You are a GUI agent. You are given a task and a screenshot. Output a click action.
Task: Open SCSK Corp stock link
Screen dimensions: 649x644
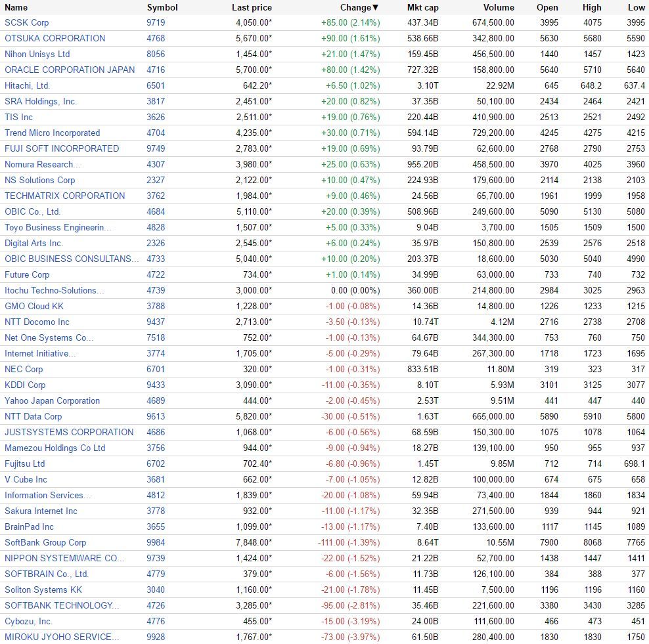pyautogui.click(x=26, y=23)
